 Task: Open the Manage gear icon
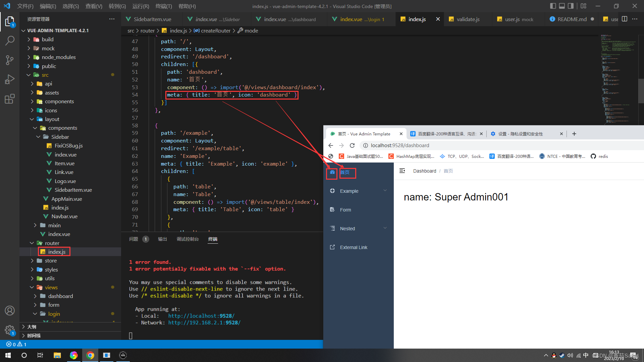coord(10,330)
